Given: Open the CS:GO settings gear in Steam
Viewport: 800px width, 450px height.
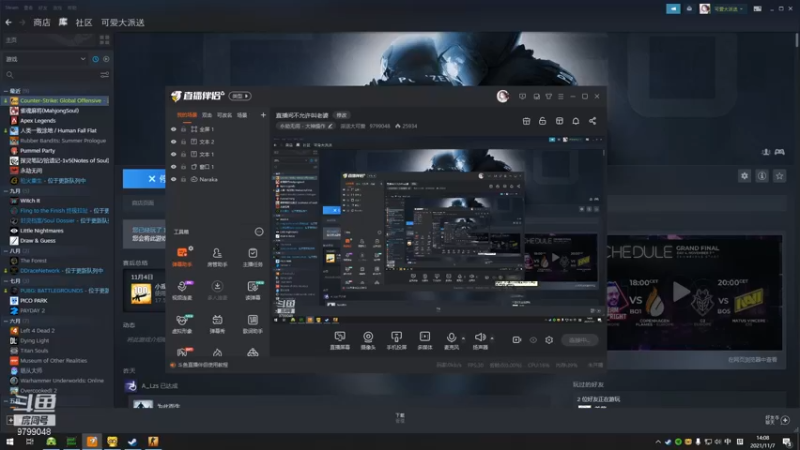Looking at the screenshot, I should [744, 176].
